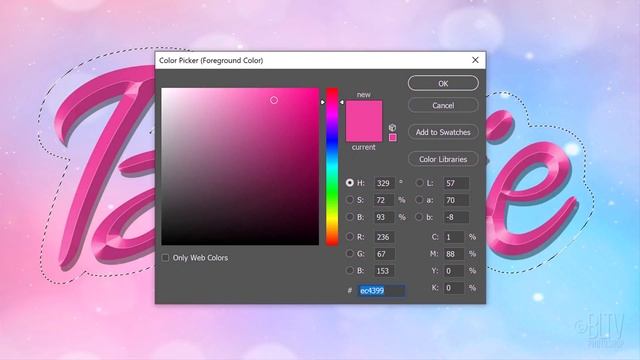Click the S value field 72
This screenshot has height=360, width=640.
pyautogui.click(x=384, y=200)
